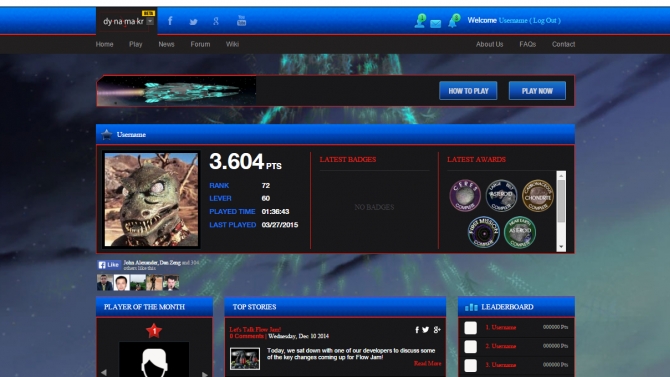The height and width of the screenshot is (377, 670).
Task: Open the News menu item
Action: (x=166, y=44)
